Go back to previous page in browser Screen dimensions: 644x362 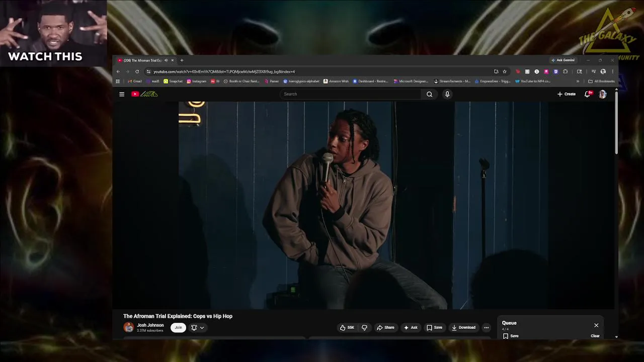click(118, 71)
